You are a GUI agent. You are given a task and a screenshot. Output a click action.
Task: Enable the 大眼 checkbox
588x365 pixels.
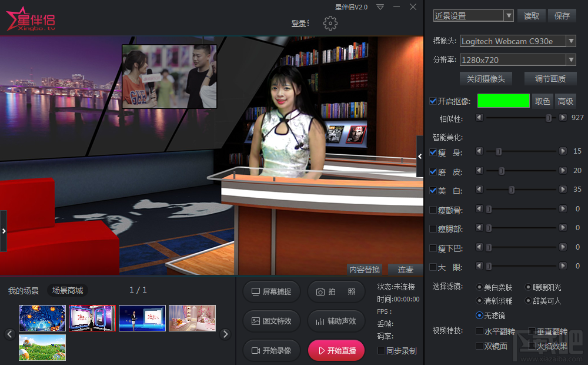433,267
